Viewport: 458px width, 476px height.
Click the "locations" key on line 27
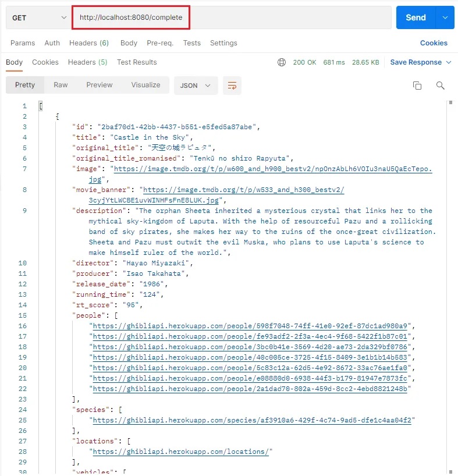coord(95,441)
